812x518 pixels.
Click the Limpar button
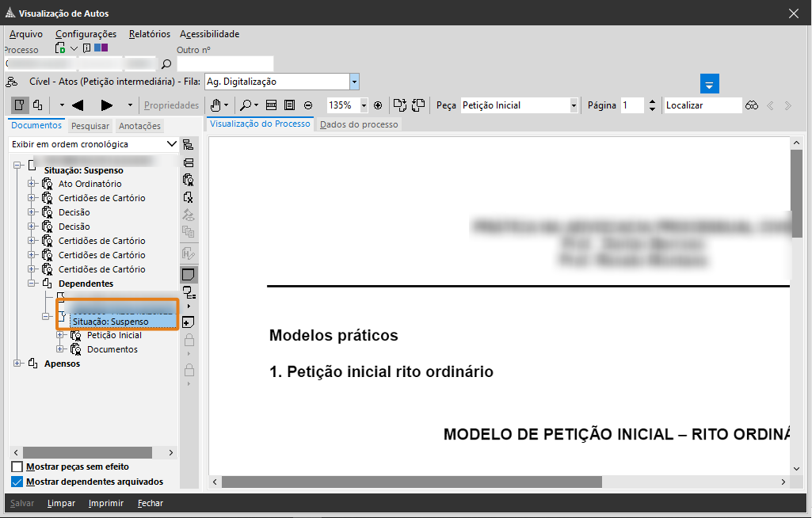tap(61, 503)
